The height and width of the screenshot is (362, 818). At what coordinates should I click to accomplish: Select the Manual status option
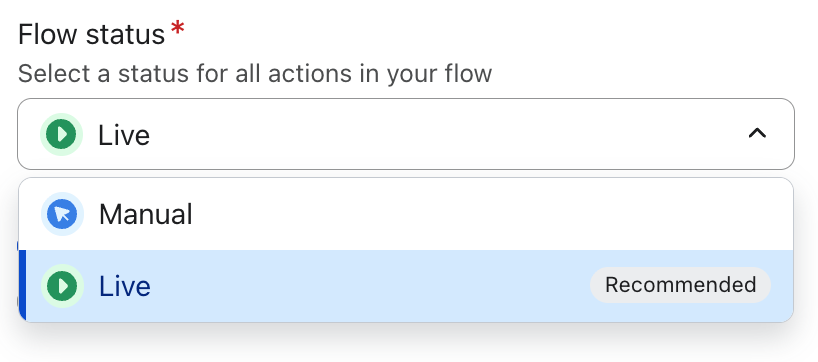click(x=406, y=214)
